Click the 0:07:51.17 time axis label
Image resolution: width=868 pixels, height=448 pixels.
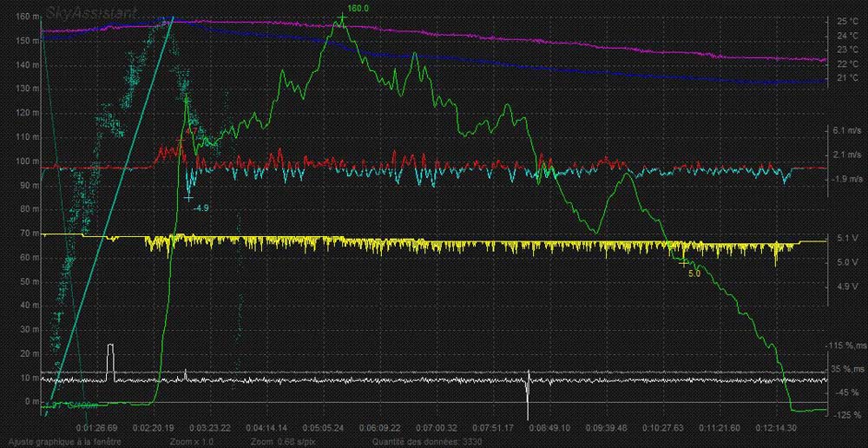pos(493,428)
